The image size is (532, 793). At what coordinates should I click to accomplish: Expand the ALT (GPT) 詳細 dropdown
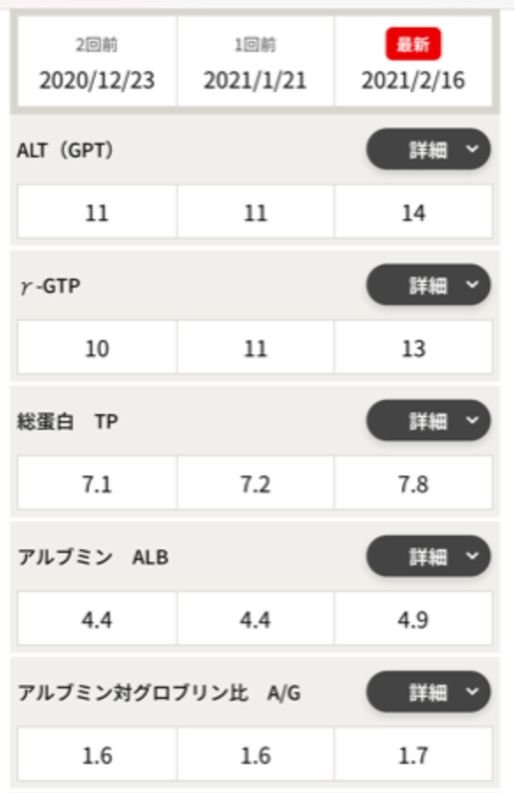[x=428, y=149]
